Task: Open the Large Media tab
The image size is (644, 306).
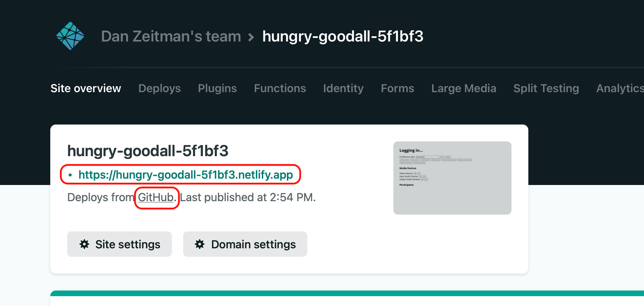Action: (464, 88)
